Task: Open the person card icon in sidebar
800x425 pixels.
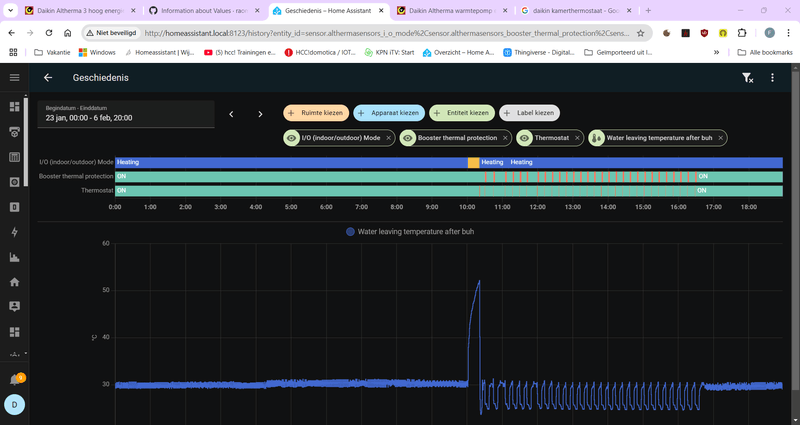Action: point(14,306)
